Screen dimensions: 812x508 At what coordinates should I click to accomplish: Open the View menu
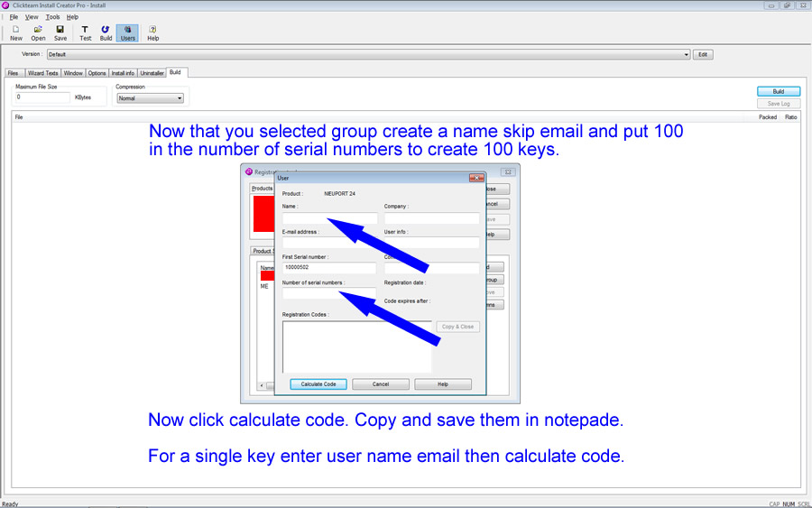(32, 17)
